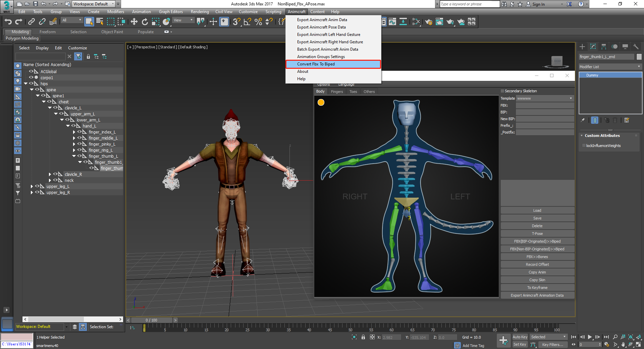
Task: Click the Maximize Viewport toggle icon
Action: coord(638,344)
